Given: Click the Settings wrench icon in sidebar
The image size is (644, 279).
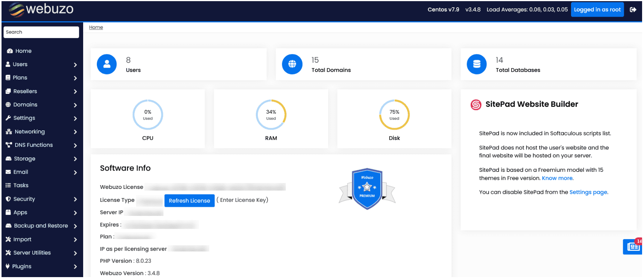Looking at the screenshot, I should point(8,118).
